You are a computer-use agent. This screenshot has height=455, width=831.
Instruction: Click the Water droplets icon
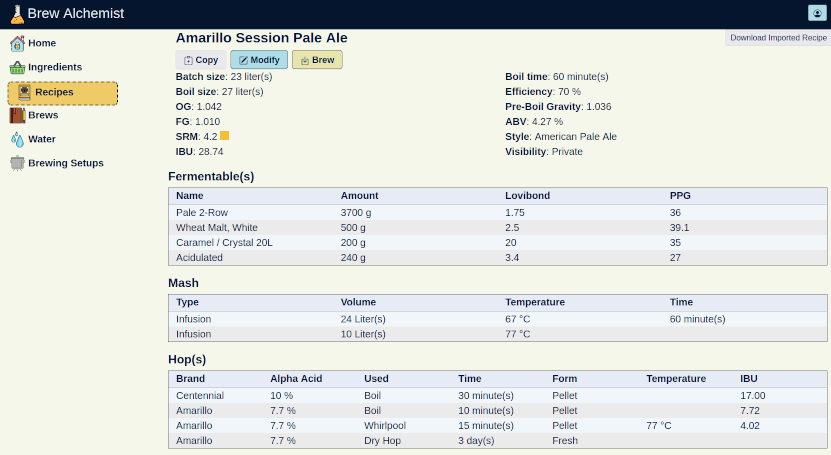click(17, 139)
